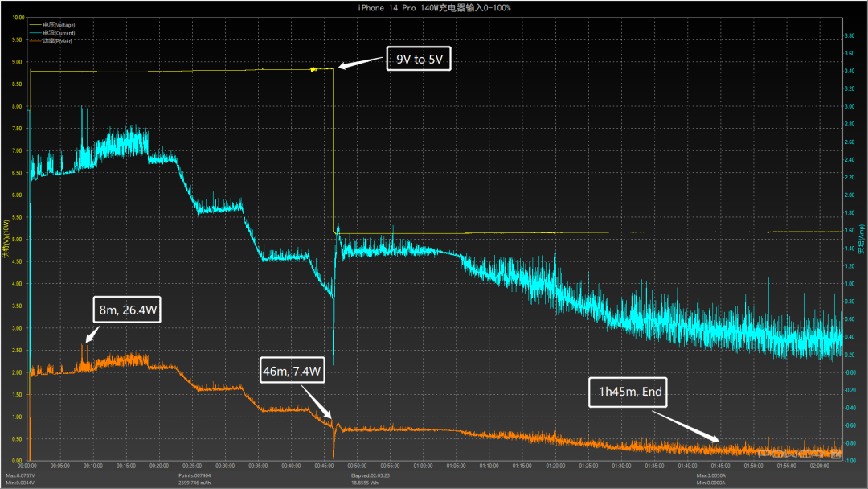The width and height of the screenshot is (868, 489).
Task: Click the 1.60 right amp axis label
Action: [x=850, y=231]
